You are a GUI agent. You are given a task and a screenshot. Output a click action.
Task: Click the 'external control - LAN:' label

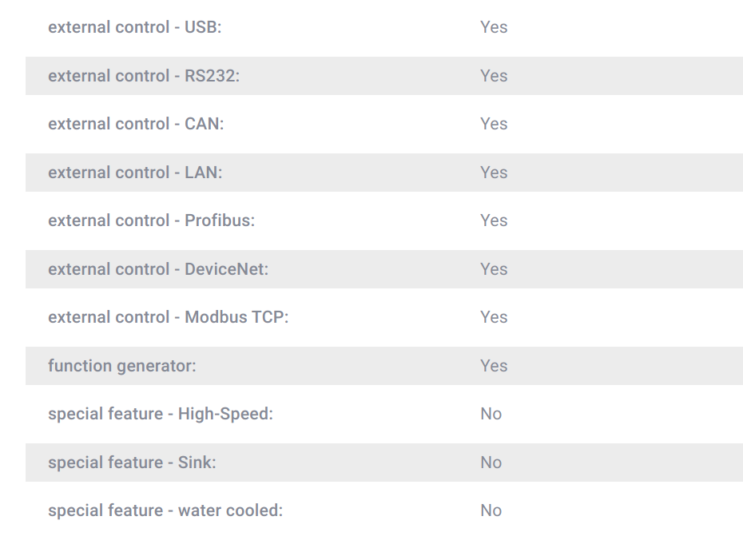click(x=135, y=173)
